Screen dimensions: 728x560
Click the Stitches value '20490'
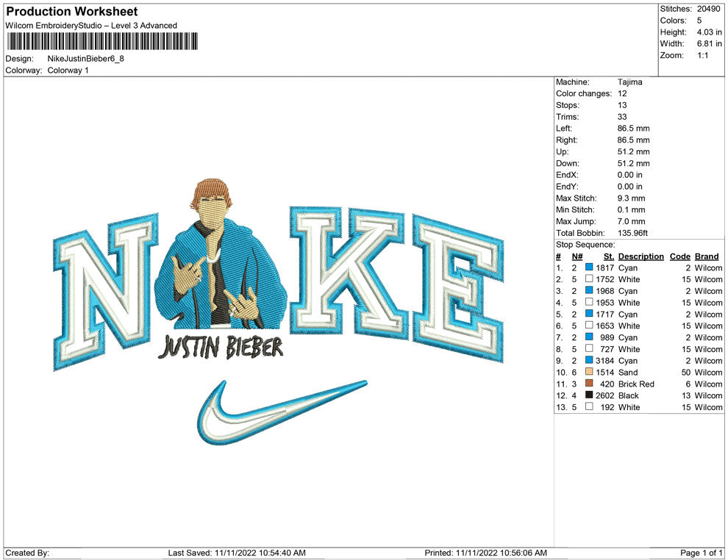[x=708, y=9]
